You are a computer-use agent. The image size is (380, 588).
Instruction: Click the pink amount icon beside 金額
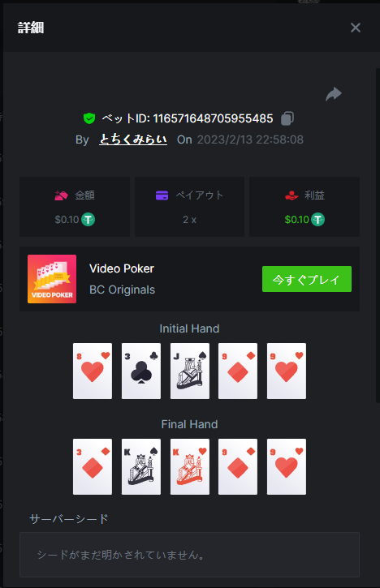61,195
